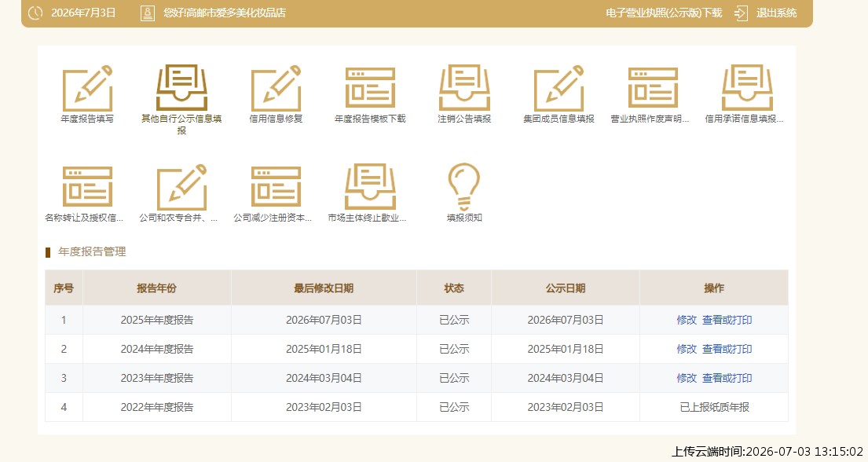Click 已公示 status in 2022 report row
868x462 pixels.
pyautogui.click(x=454, y=407)
